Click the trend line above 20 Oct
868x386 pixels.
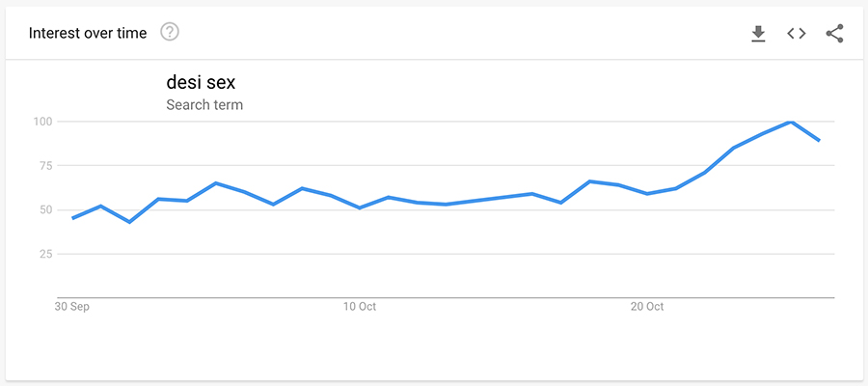647,193
